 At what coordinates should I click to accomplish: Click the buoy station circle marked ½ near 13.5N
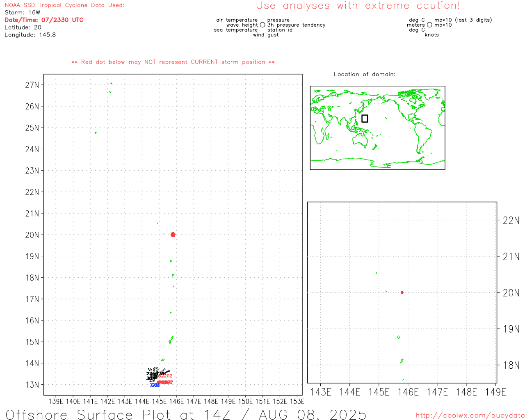(155, 370)
